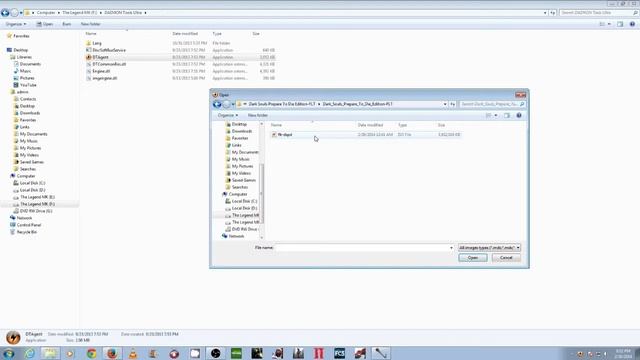Viewport: 640px width, 360px height.
Task: Open the view options arrow in the dialog
Action: pyautogui.click(x=496, y=116)
